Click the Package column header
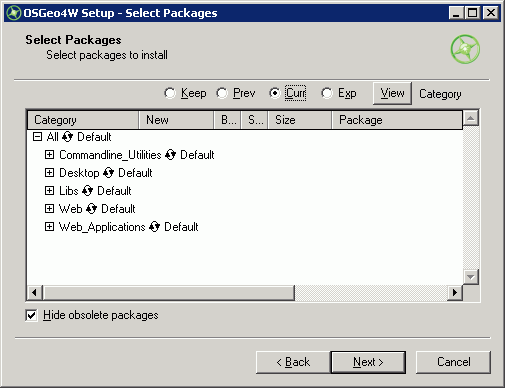The width and height of the screenshot is (505, 388). coord(397,120)
